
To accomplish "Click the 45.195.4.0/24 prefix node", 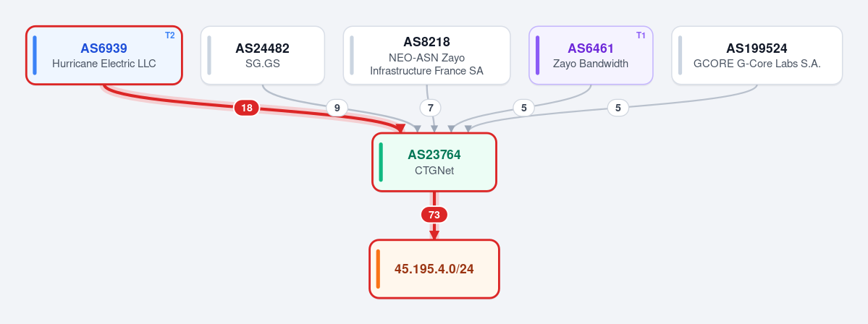I will (x=434, y=269).
